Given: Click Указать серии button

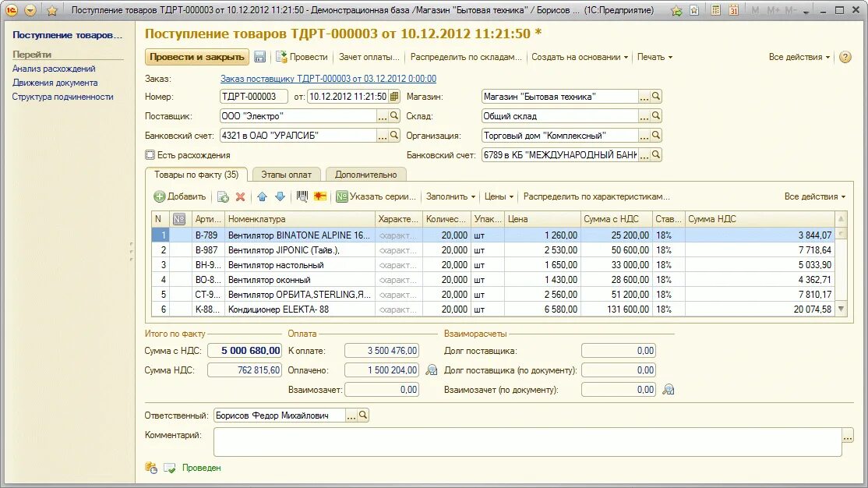Looking at the screenshot, I should [x=376, y=196].
